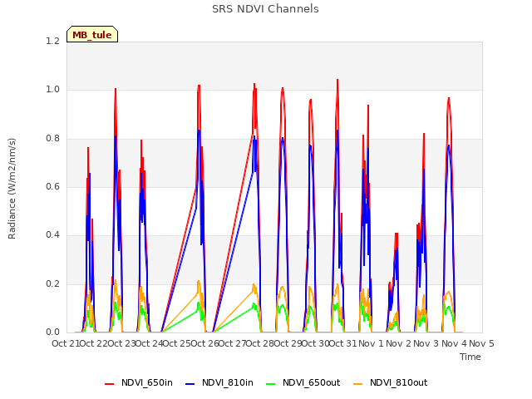Click the red peak on Nov 4
The height and width of the screenshot is (399, 532).
(449, 99)
